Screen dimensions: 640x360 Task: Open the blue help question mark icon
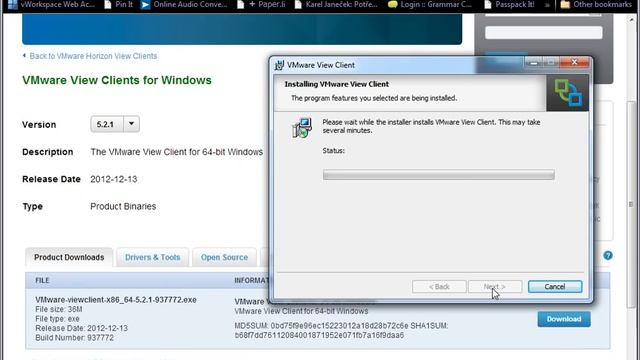pos(608,256)
